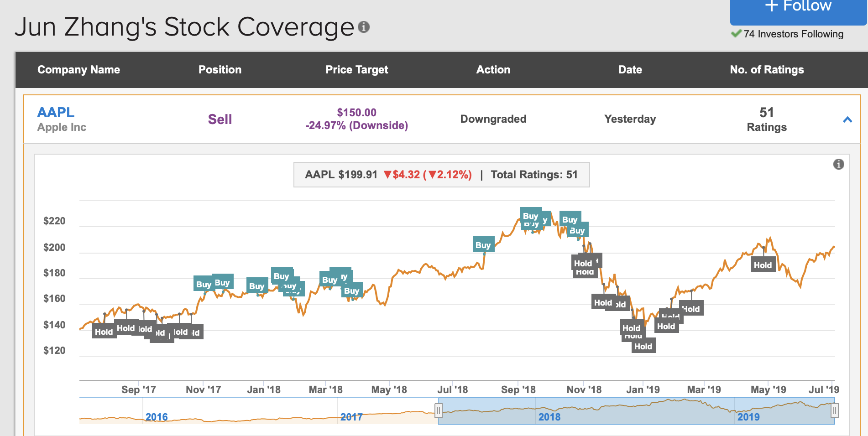Click the 74 Investors Following text
This screenshot has height=436, width=868.
click(x=794, y=34)
